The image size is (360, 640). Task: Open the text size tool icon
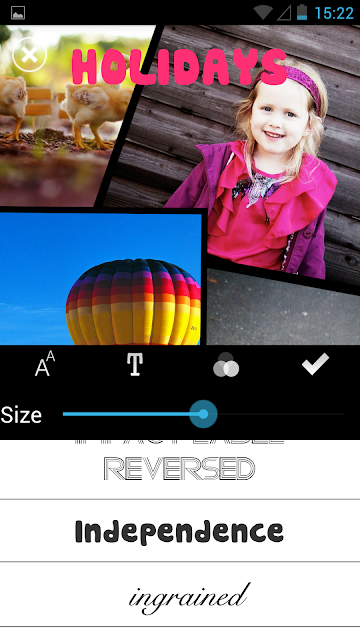45,364
